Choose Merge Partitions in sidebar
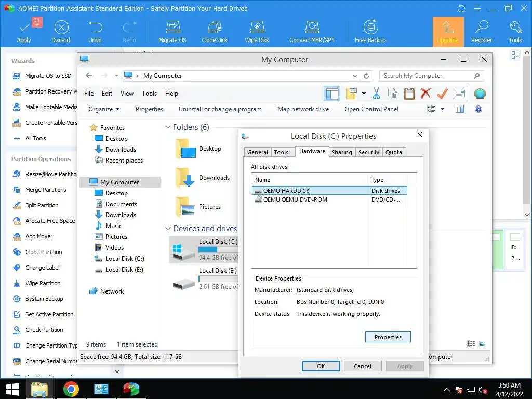This screenshot has height=399, width=532. coord(39,190)
